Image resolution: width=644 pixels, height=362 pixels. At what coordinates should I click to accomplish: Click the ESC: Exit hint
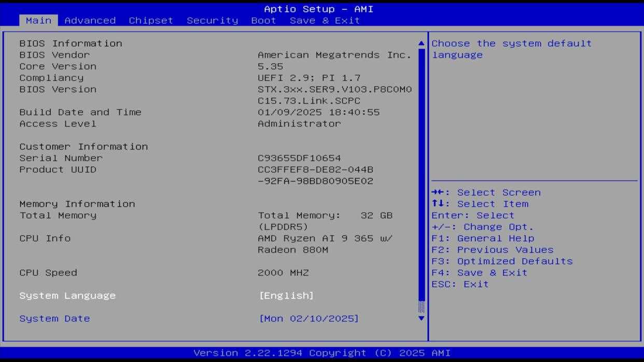point(460,284)
